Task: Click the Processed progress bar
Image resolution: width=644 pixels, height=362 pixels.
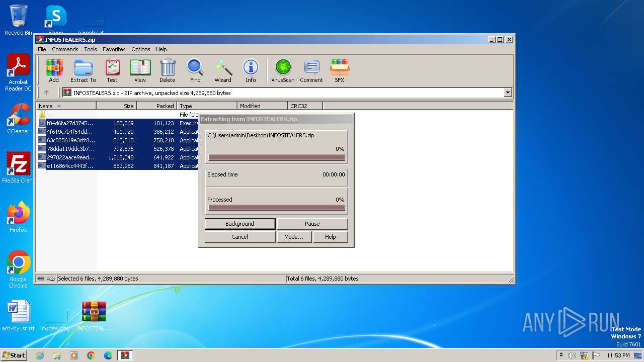Action: [x=277, y=208]
